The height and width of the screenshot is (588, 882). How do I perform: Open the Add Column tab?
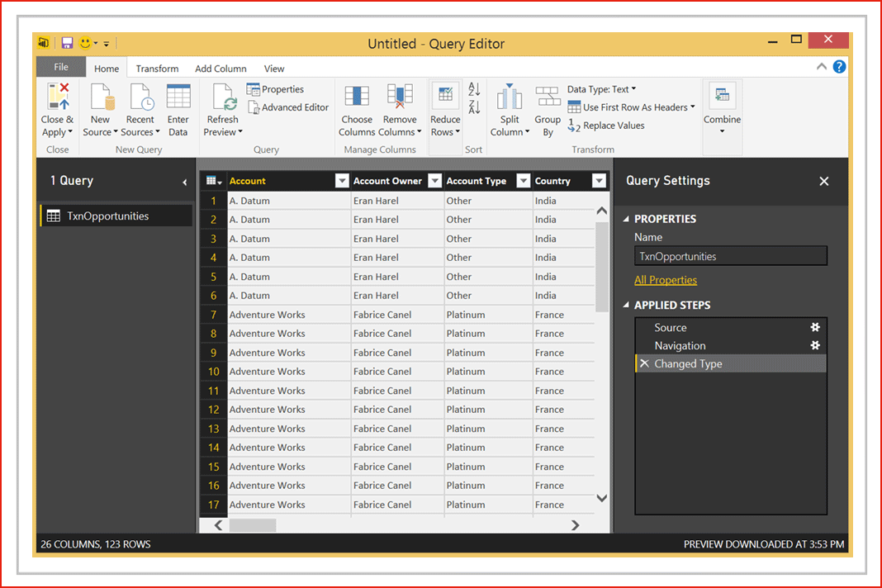[220, 69]
